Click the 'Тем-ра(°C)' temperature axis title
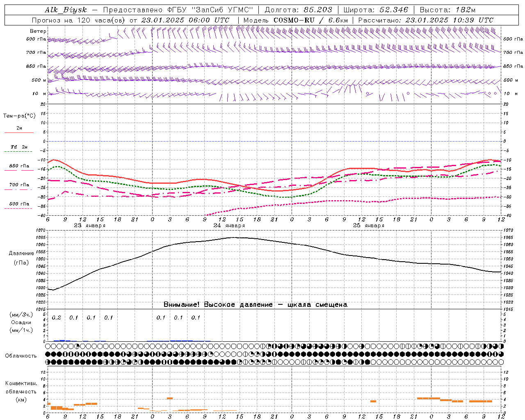 (x=19, y=116)
